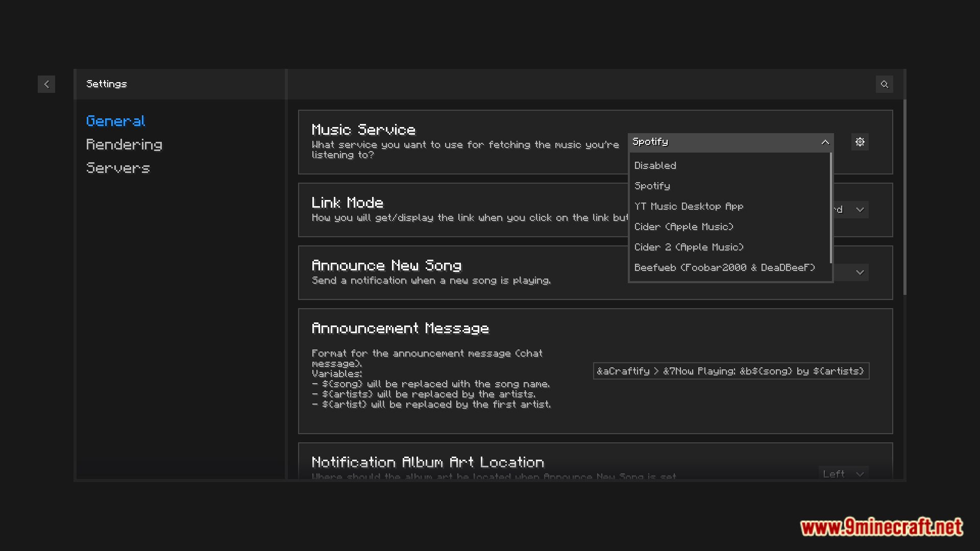Edit the announcement message format field
980x551 pixels.
pyautogui.click(x=731, y=371)
